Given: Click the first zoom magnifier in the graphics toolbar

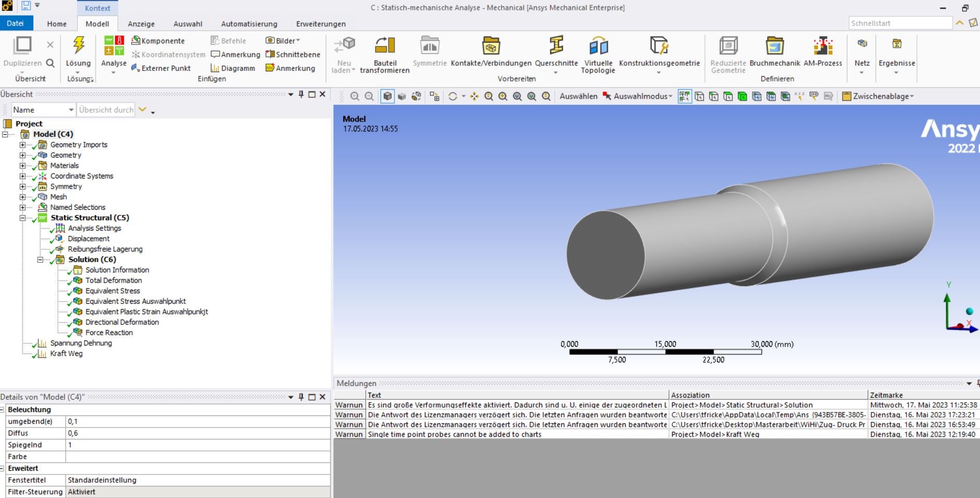Looking at the screenshot, I should [355, 96].
